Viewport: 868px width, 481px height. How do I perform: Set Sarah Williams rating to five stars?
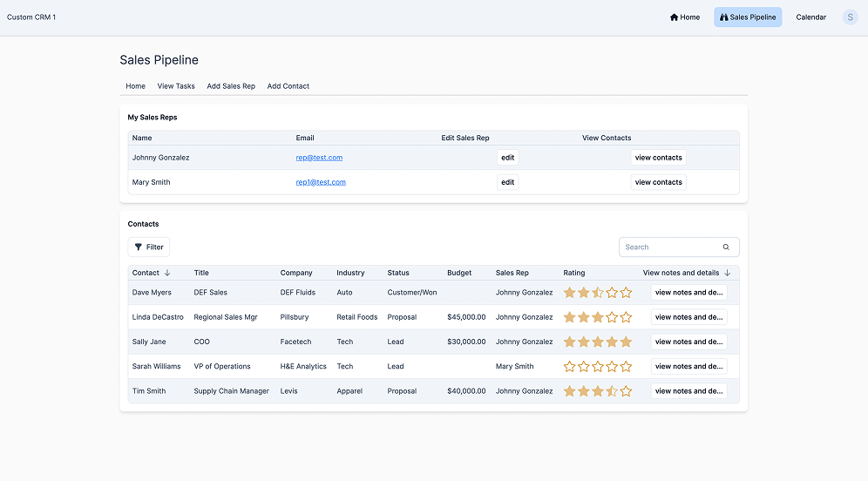(x=626, y=367)
